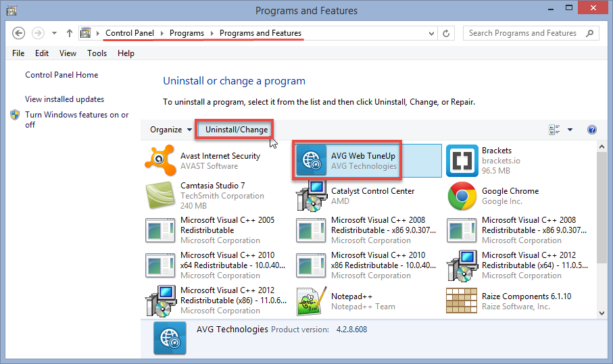Open the Help menu
This screenshot has height=364, width=613.
click(x=126, y=53)
